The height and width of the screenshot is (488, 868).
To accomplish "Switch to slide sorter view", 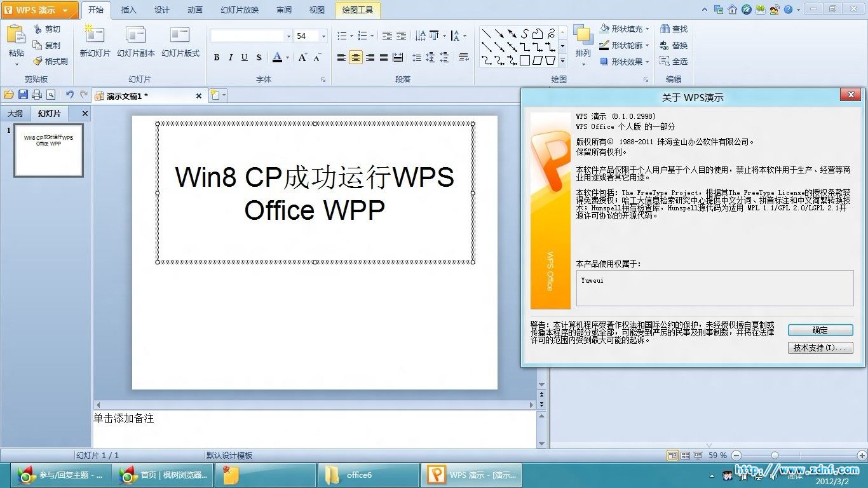I will 685,456.
